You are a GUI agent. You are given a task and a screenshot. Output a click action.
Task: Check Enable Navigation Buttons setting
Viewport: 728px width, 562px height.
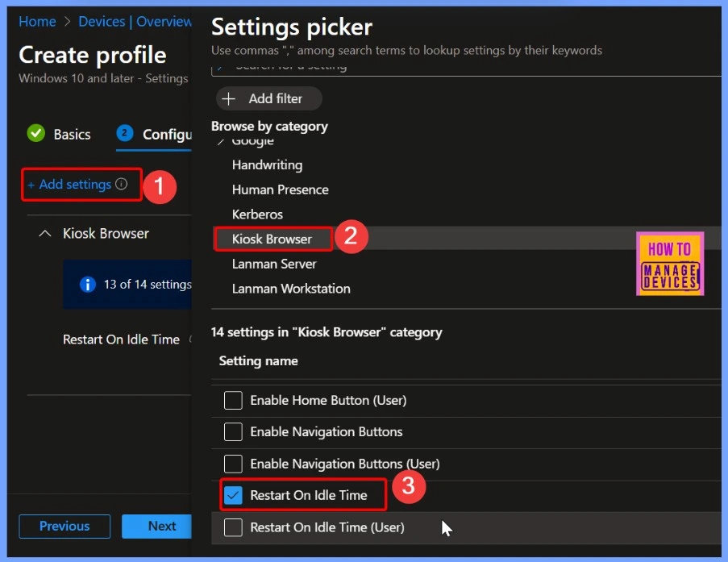click(233, 431)
